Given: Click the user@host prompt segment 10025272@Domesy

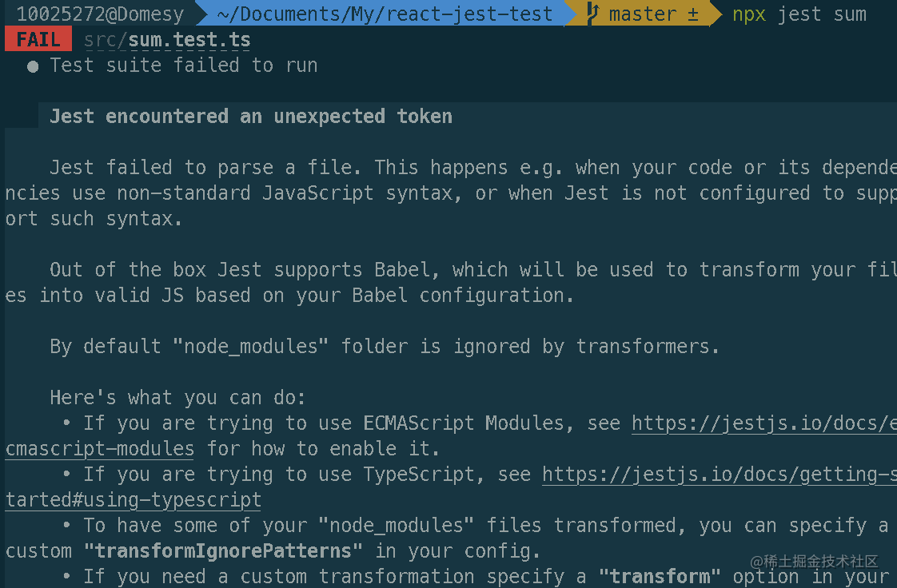Looking at the screenshot, I should (x=100, y=14).
